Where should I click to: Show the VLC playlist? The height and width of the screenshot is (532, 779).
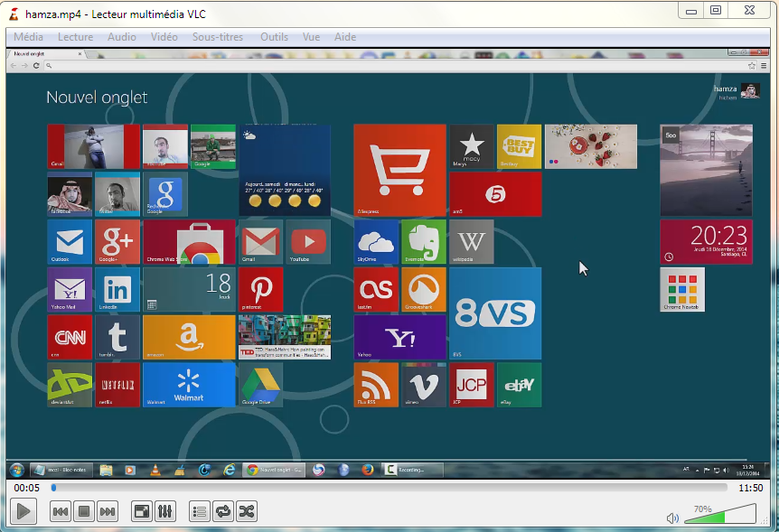coord(200,511)
